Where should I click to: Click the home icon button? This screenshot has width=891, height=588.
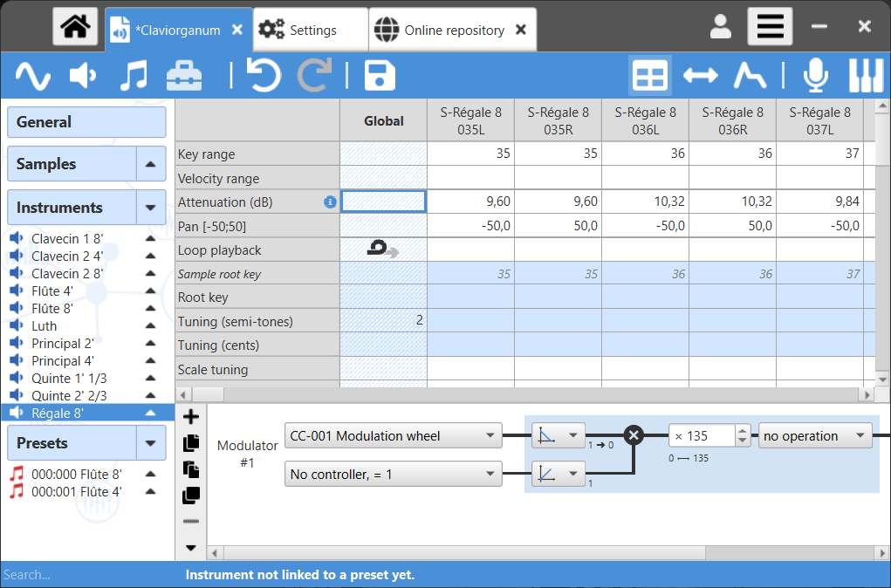(75, 28)
